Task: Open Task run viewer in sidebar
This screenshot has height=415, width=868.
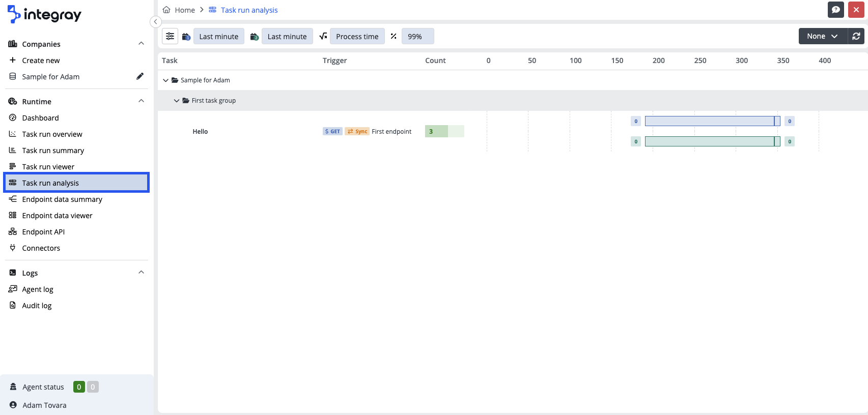Action: [48, 167]
